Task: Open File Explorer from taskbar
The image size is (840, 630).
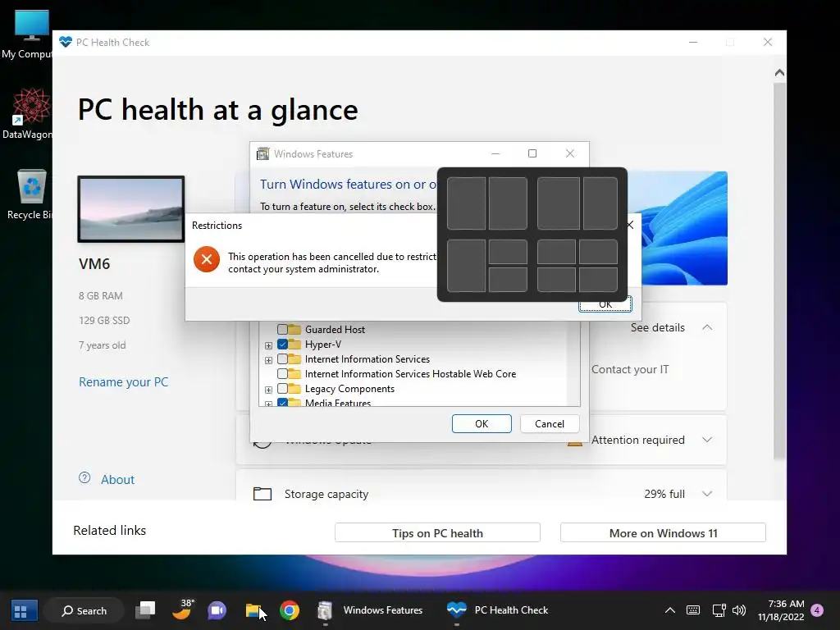Action: pyautogui.click(x=253, y=610)
